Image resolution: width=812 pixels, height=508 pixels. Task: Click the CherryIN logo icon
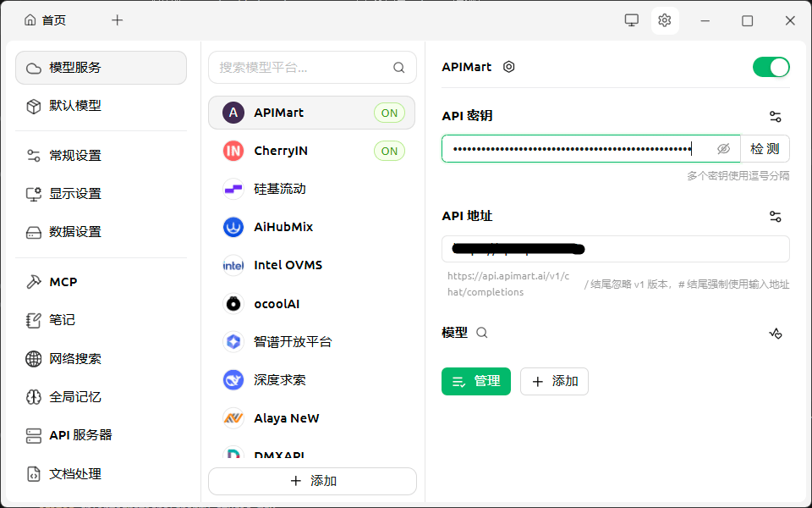(233, 151)
